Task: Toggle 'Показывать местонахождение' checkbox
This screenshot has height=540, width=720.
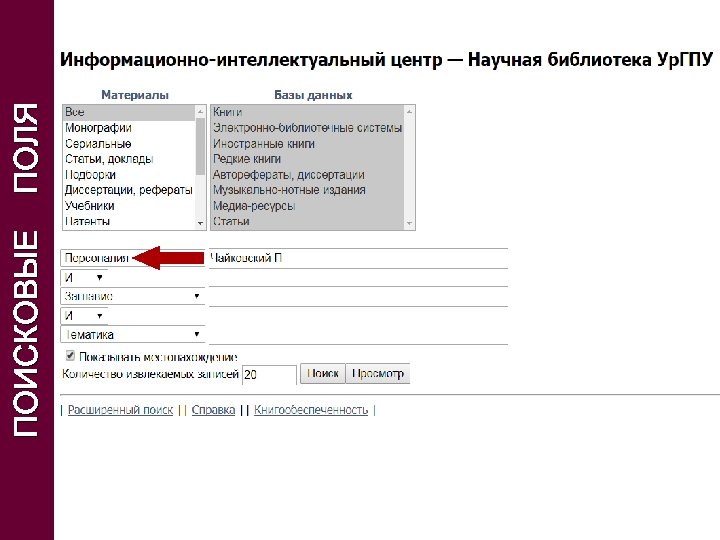Action: point(70,356)
